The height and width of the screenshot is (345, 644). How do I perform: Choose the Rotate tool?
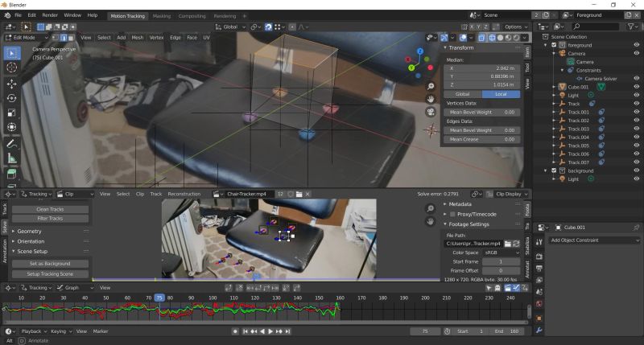(x=12, y=98)
